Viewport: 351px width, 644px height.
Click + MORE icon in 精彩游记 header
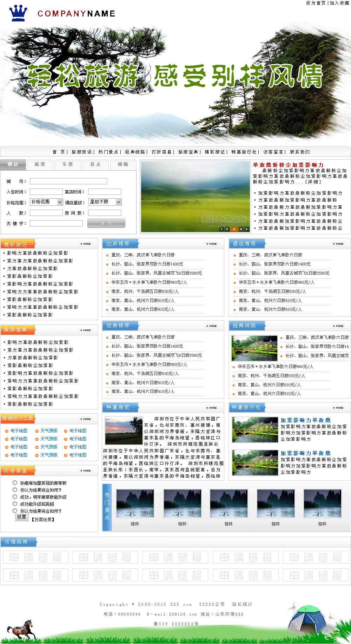click(86, 244)
